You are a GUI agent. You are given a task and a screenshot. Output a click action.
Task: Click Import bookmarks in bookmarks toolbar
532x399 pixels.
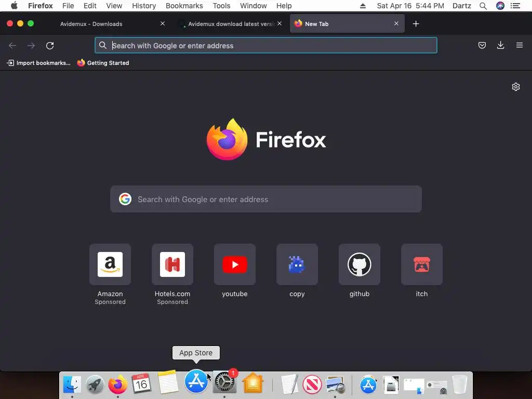(x=38, y=63)
